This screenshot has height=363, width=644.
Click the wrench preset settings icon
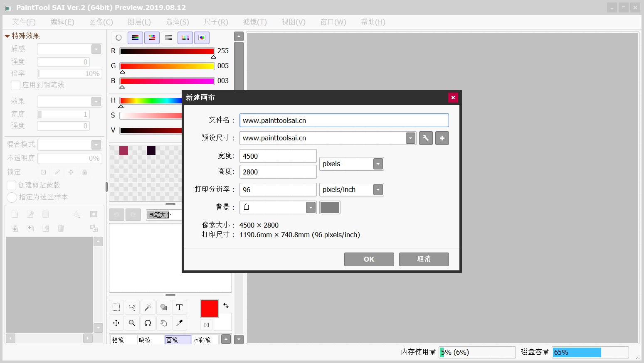(x=426, y=138)
